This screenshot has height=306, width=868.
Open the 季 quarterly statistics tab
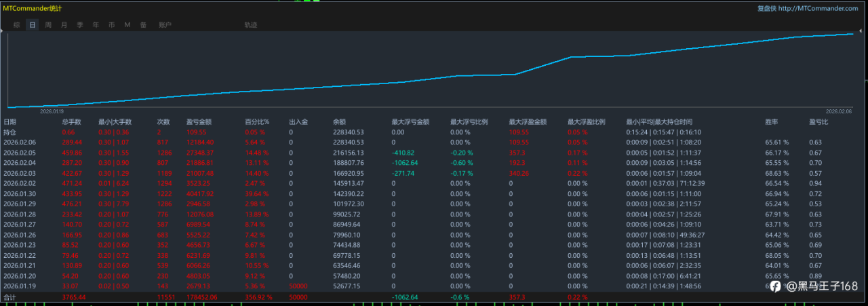click(80, 25)
